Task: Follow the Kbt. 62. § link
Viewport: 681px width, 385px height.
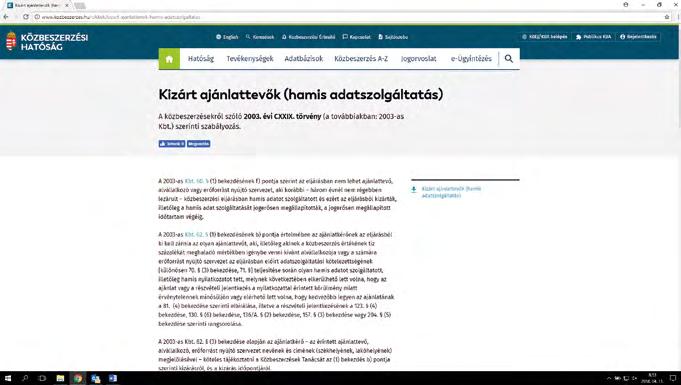Action: (196, 234)
